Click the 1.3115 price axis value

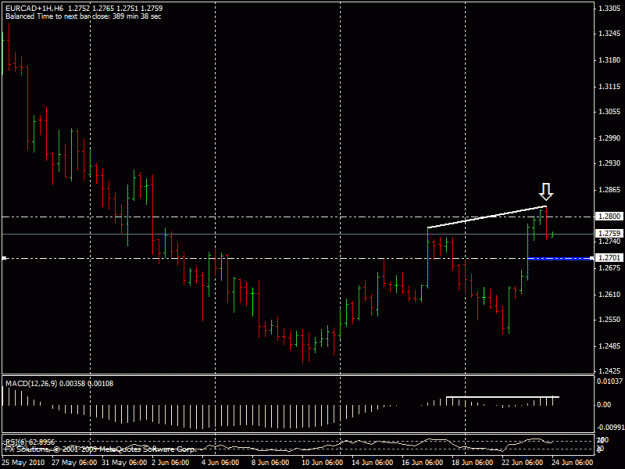point(609,86)
